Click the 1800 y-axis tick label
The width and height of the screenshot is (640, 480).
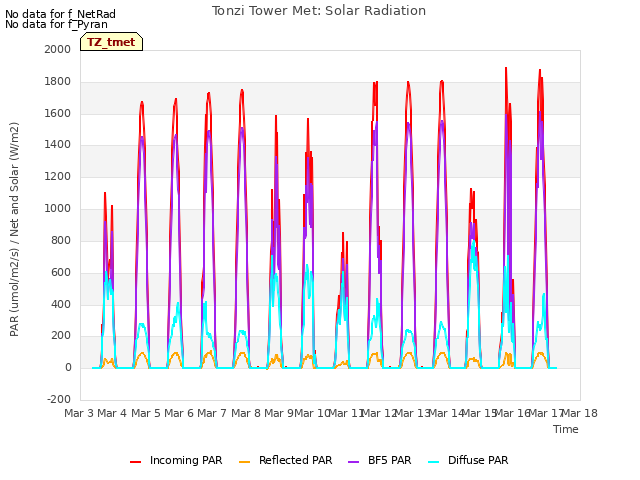point(58,82)
